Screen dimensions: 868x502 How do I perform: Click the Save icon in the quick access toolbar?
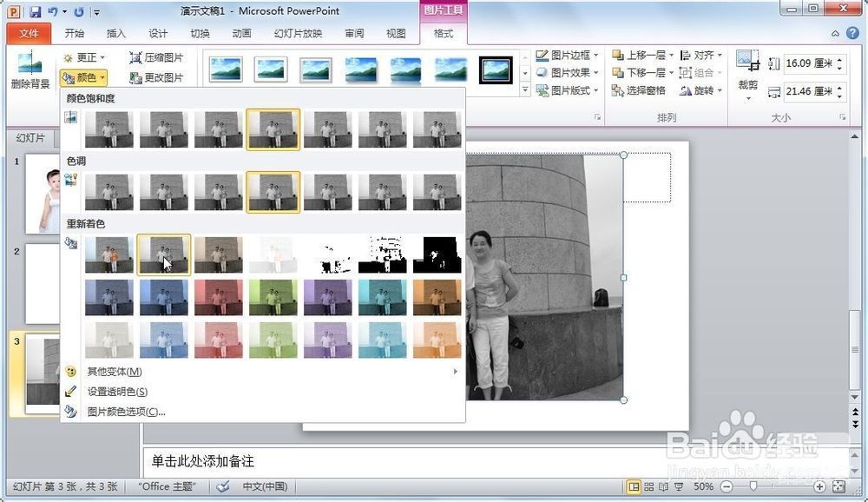click(36, 12)
